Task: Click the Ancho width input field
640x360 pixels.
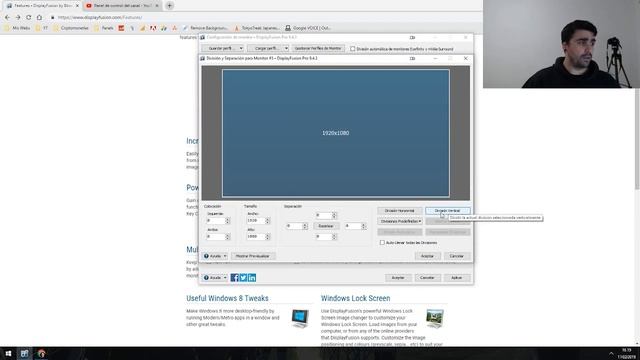Action: click(x=256, y=220)
